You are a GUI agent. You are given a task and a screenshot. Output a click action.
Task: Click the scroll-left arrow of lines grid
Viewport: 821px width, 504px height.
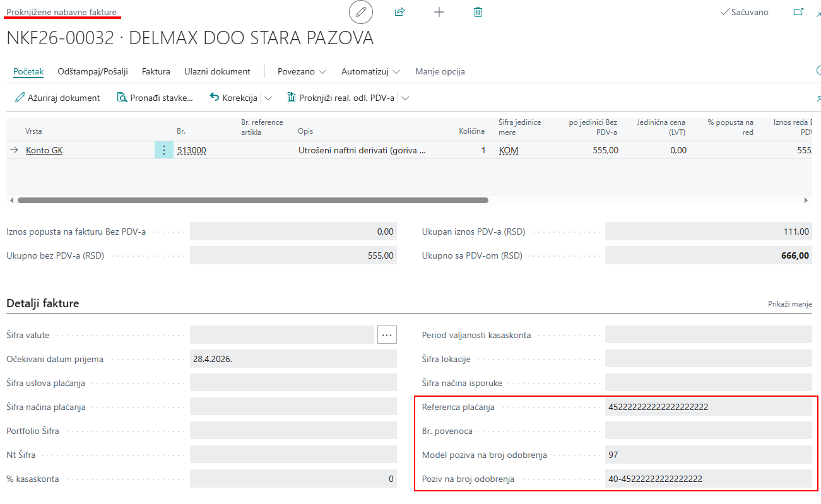11,200
